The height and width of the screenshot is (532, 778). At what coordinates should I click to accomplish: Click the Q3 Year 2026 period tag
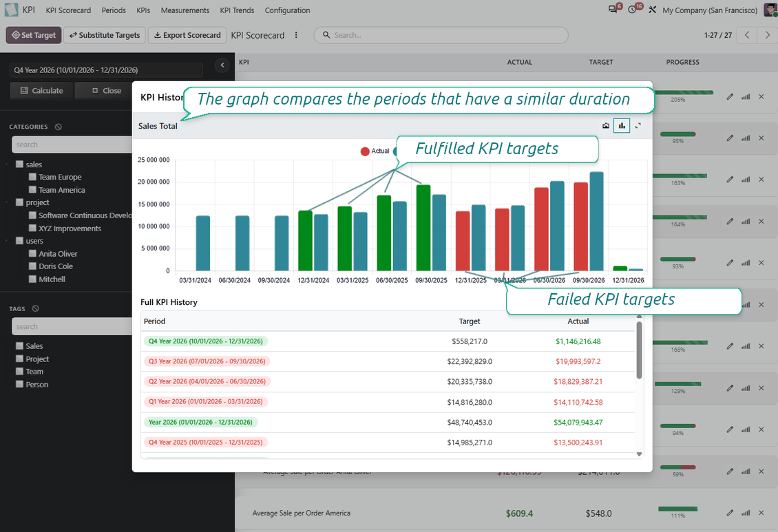(207, 361)
